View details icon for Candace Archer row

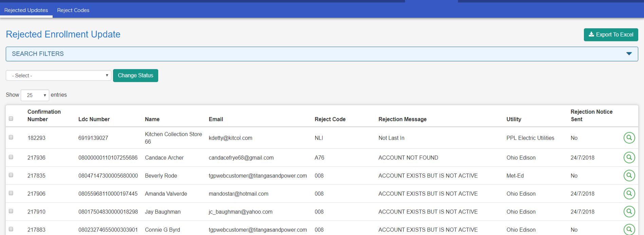629,157
